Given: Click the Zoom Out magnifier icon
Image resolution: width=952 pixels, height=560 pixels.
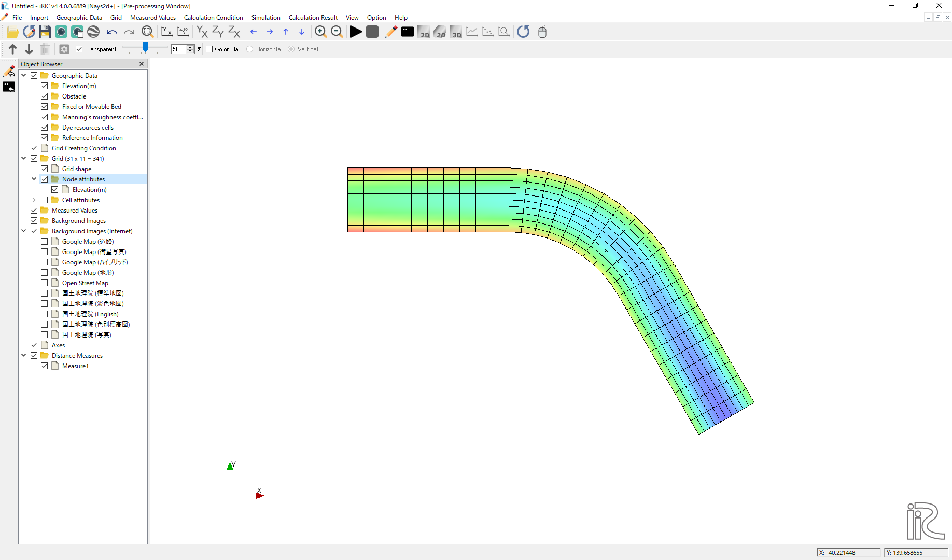Looking at the screenshot, I should [x=337, y=32].
